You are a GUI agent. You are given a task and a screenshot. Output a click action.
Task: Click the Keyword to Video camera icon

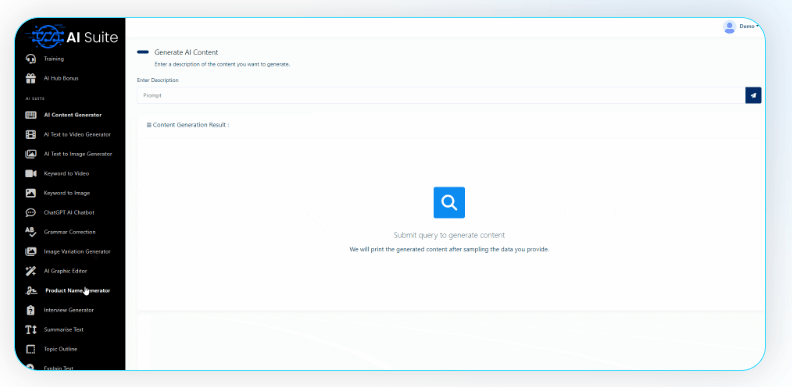click(31, 173)
